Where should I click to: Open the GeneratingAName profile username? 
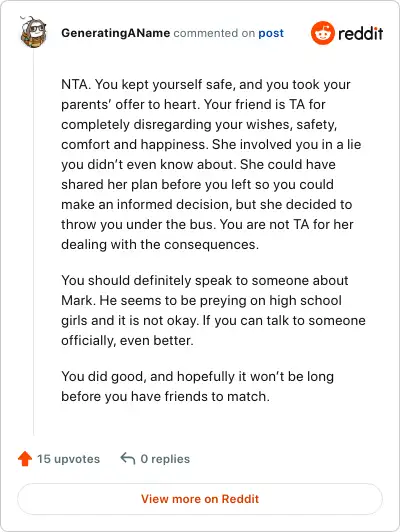pyautogui.click(x=116, y=33)
